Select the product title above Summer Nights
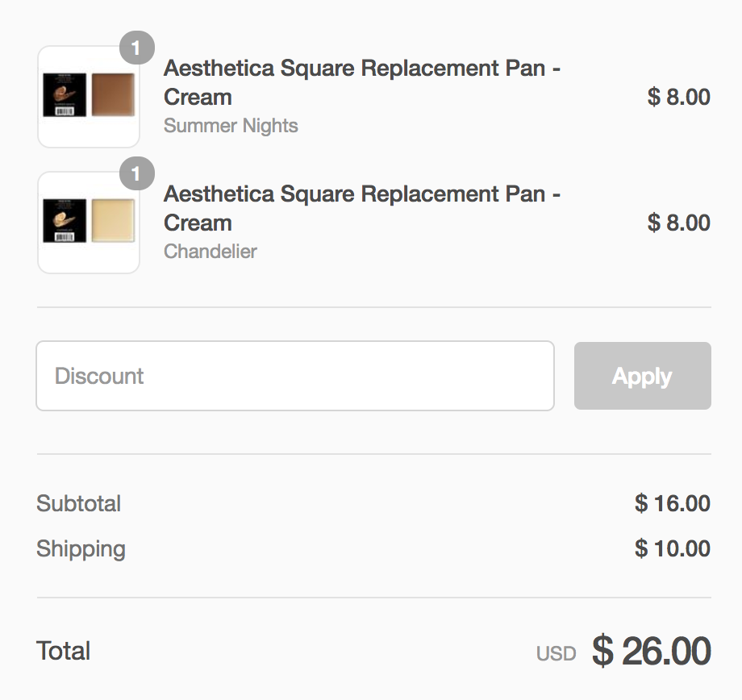742x700 pixels. point(361,82)
